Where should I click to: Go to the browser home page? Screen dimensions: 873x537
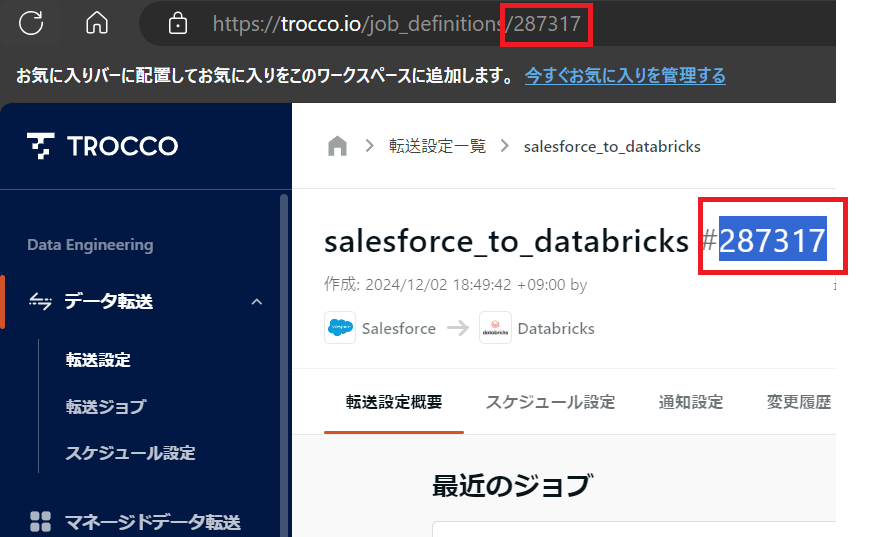(x=97, y=23)
